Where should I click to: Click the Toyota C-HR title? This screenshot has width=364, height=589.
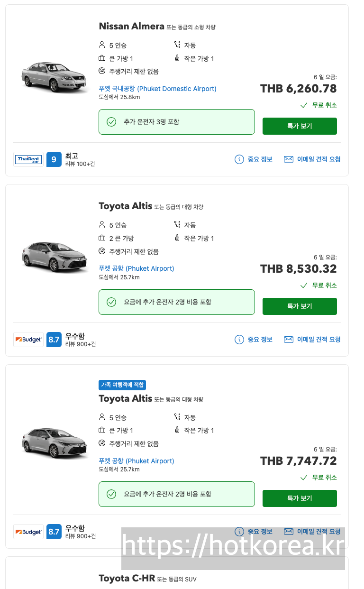point(127,579)
